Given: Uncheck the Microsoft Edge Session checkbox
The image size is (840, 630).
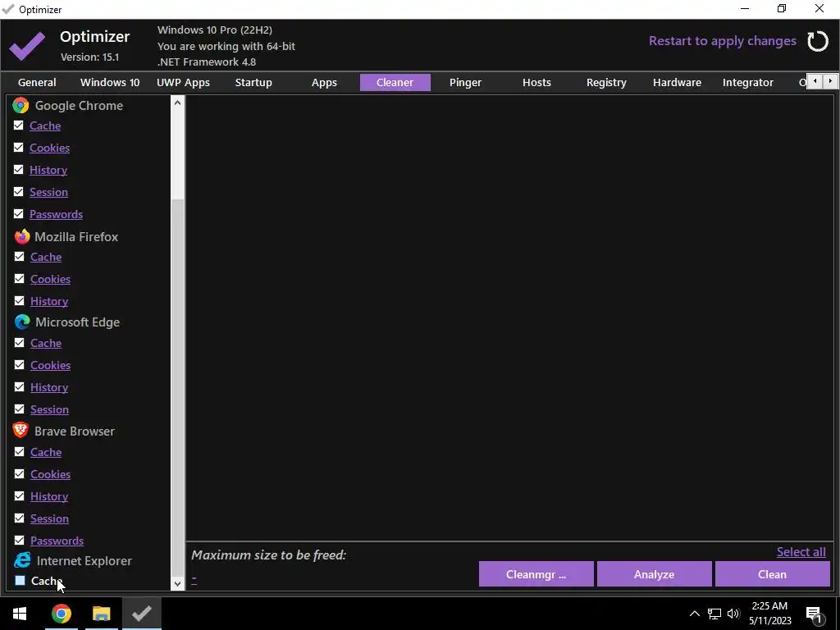Looking at the screenshot, I should [20, 409].
